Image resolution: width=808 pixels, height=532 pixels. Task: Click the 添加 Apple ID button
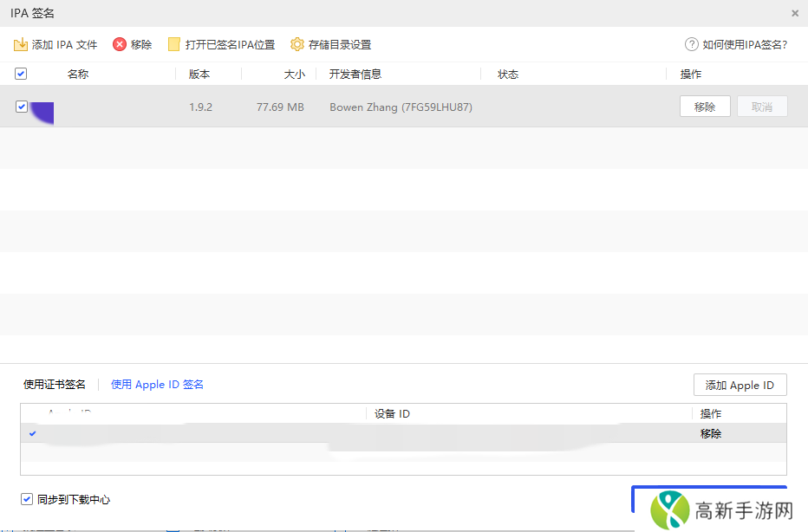point(740,385)
